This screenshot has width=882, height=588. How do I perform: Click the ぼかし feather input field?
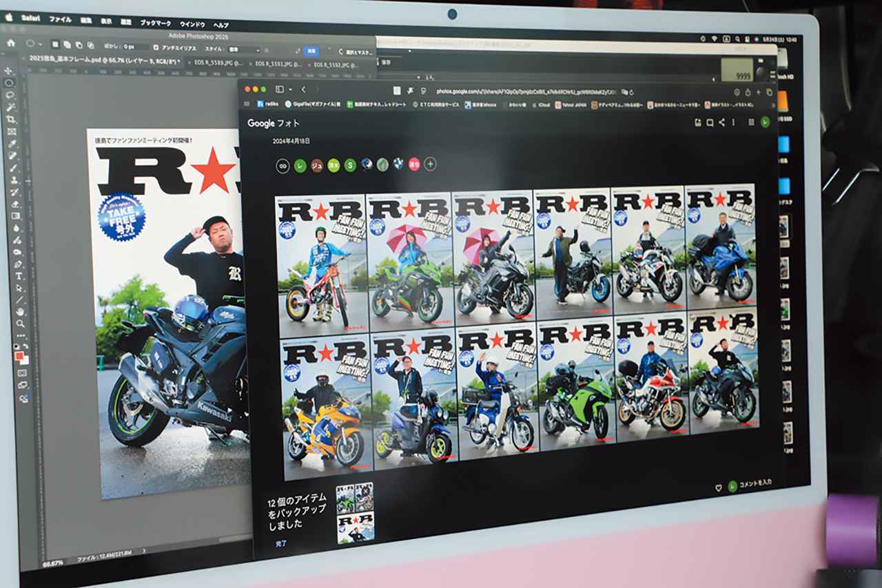point(135,47)
